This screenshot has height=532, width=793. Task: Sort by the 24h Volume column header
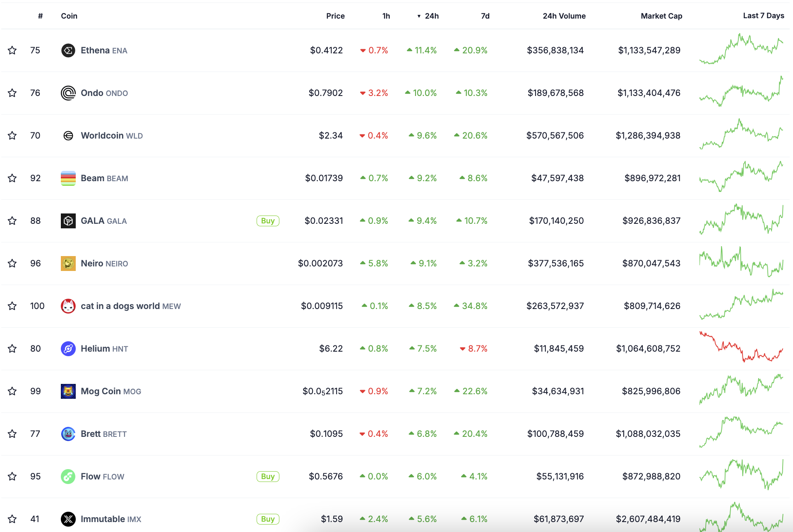click(x=564, y=16)
